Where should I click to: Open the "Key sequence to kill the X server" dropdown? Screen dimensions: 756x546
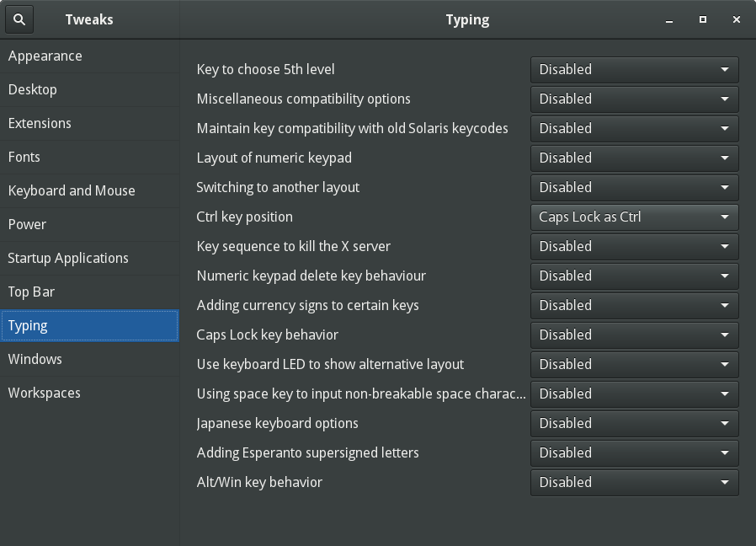click(634, 246)
